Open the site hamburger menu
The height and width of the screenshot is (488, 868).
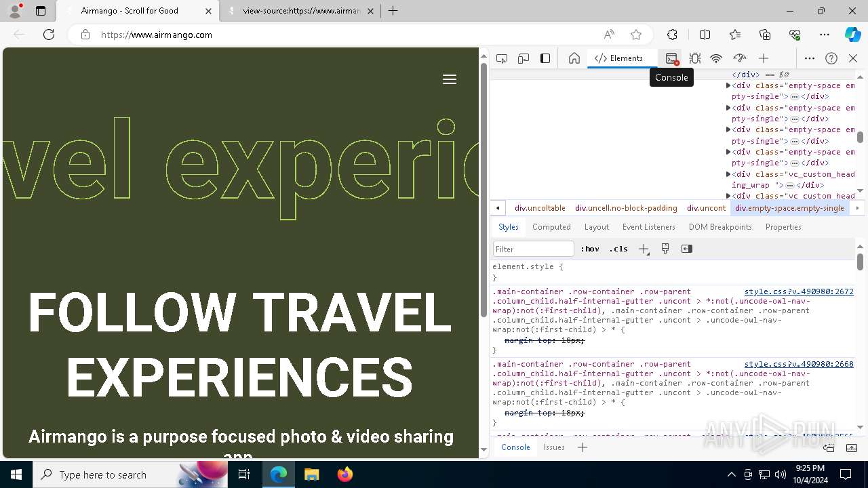[x=450, y=79]
